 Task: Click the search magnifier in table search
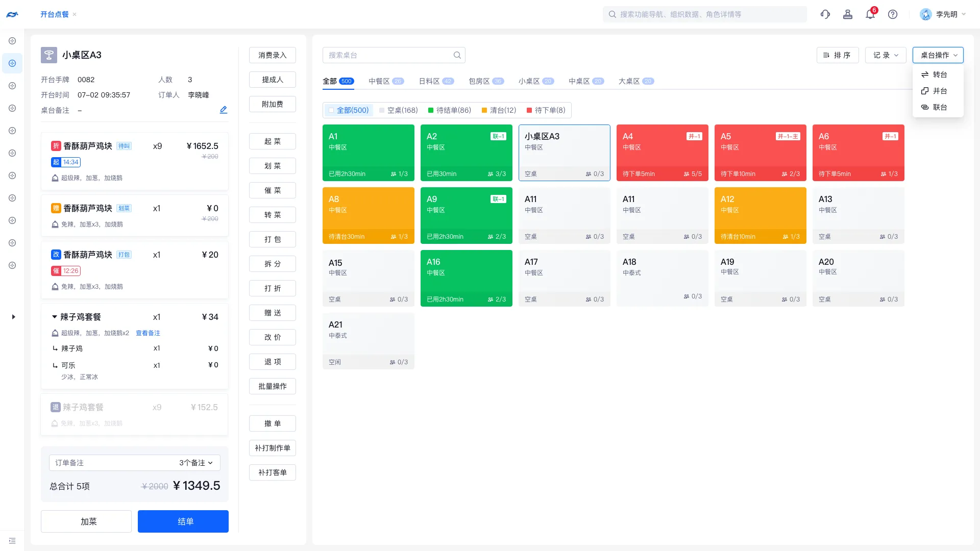click(x=457, y=55)
